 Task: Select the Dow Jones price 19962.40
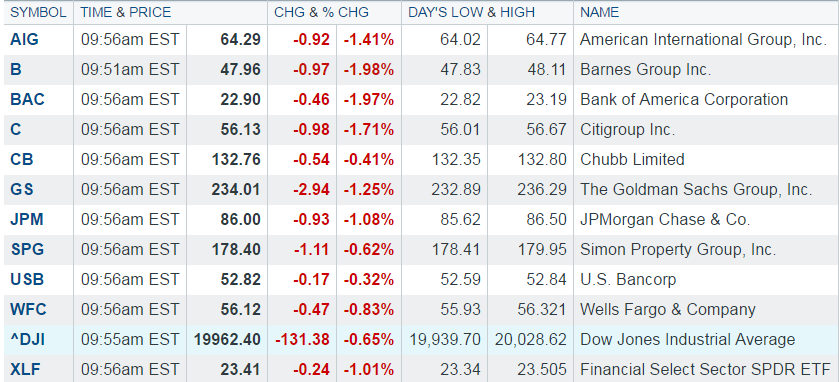pos(227,339)
